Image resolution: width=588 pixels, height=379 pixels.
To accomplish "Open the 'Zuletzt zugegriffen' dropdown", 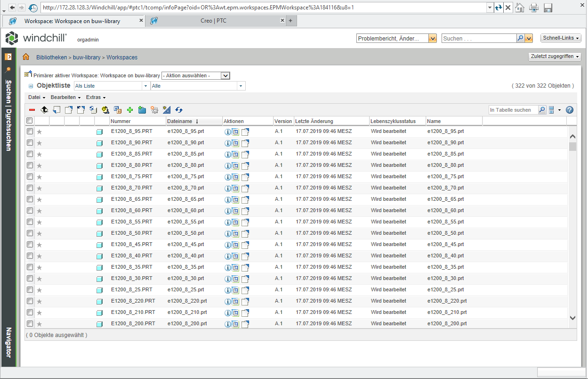I will coord(555,57).
